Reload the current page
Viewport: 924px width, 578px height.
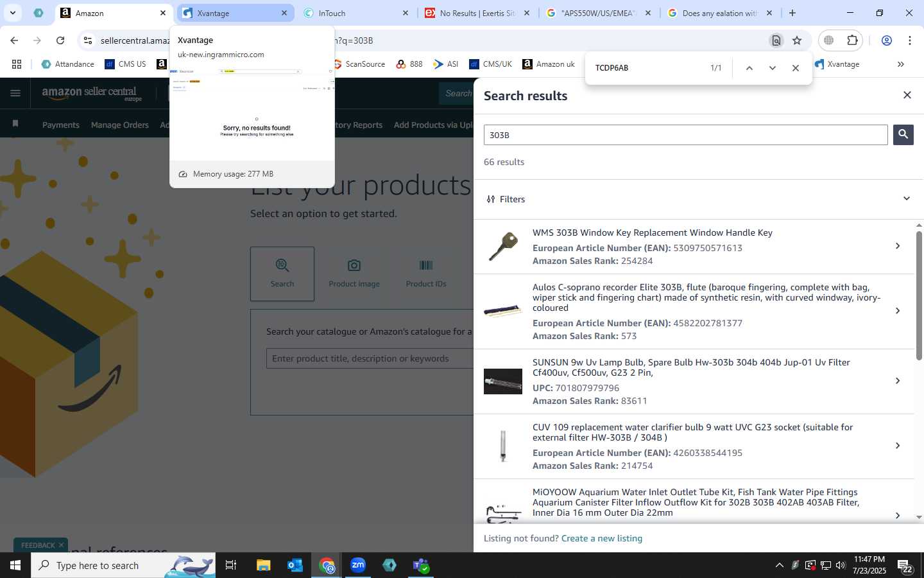(60, 40)
